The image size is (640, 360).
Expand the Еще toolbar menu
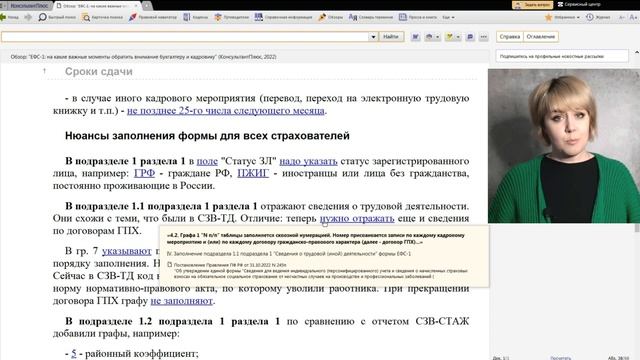click(x=448, y=17)
